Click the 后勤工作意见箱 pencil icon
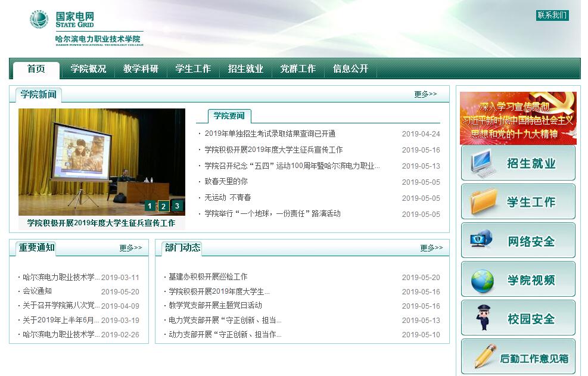Screen dimensions: 588x376 pos(485,356)
